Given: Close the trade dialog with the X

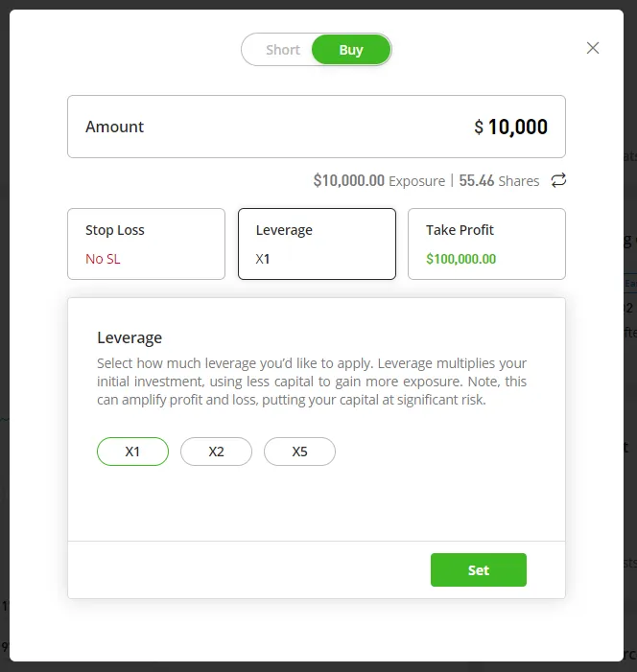Looking at the screenshot, I should tap(593, 48).
